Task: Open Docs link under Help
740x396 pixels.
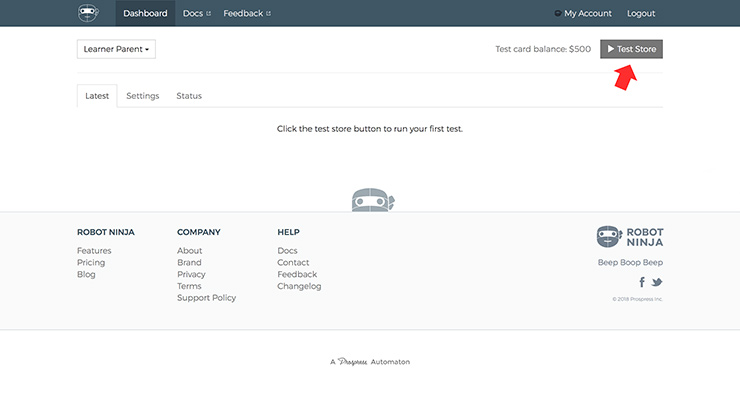Action: [x=287, y=251]
